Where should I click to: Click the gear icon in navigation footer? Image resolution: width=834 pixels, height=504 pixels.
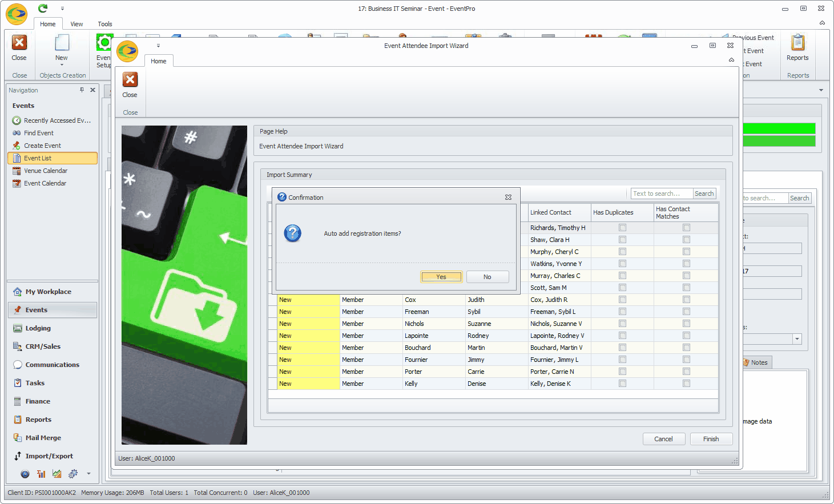[73, 474]
